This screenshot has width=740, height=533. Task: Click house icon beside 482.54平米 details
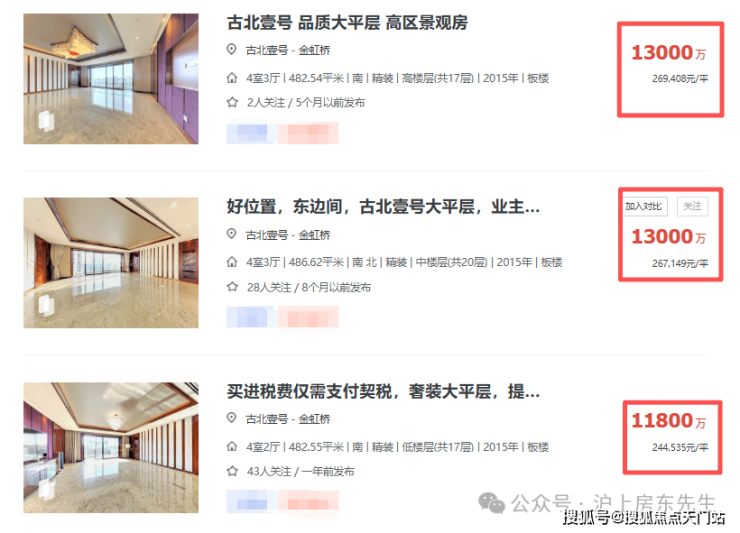(x=232, y=77)
